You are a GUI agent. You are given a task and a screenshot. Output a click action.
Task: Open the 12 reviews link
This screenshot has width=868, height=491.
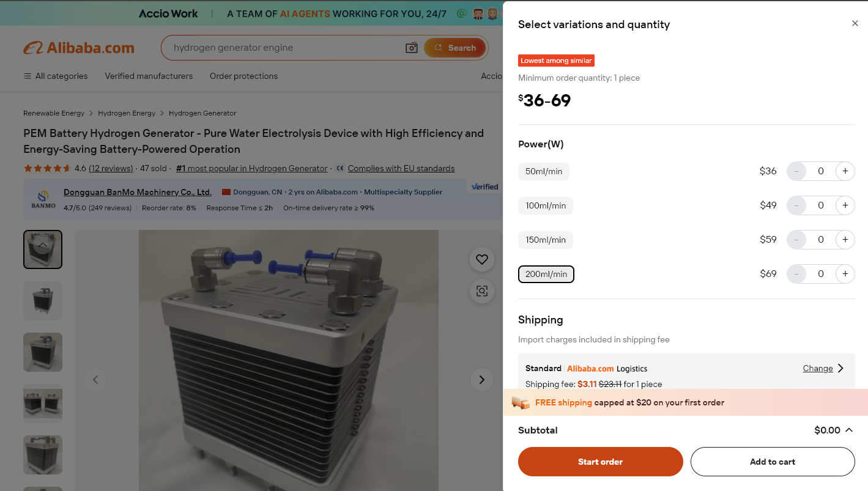[x=111, y=168]
